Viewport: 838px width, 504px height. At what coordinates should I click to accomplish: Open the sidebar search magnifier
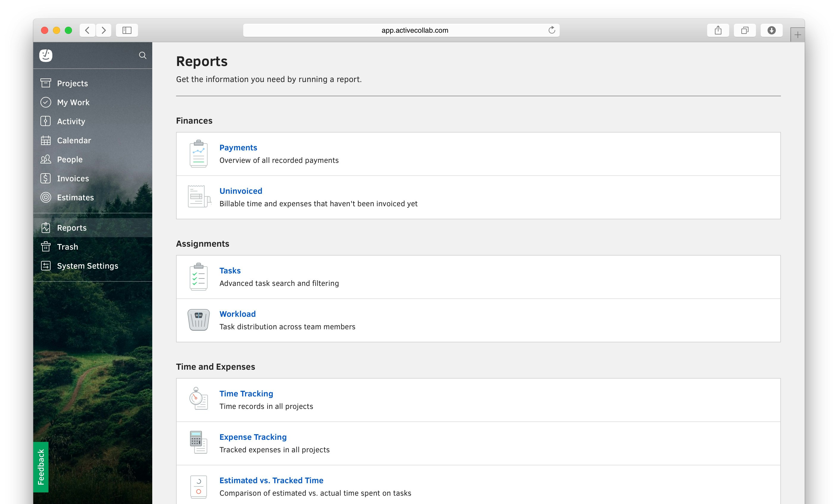pos(143,55)
